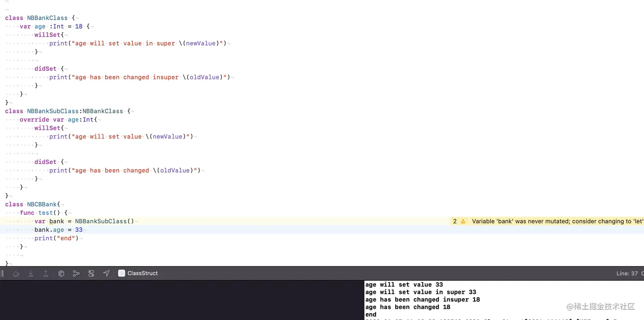Click the yellow warning triangle icon
Image resolution: width=644 pixels, height=320 pixels.
click(463, 221)
